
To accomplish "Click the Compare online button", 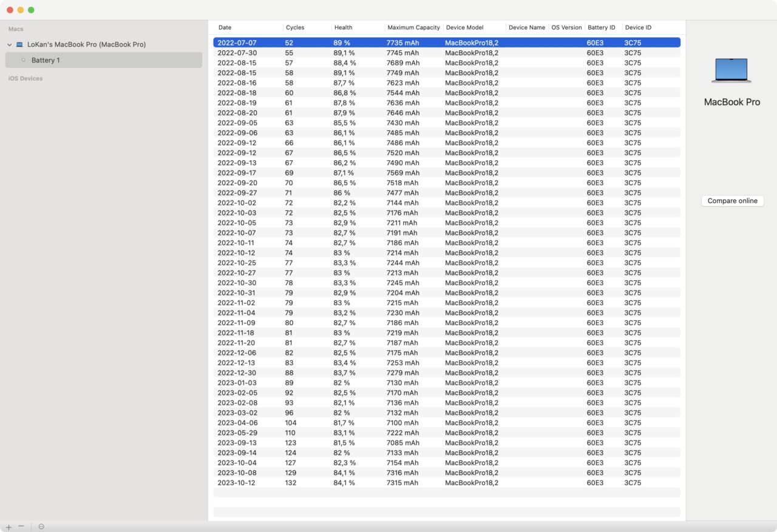I will (732, 201).
